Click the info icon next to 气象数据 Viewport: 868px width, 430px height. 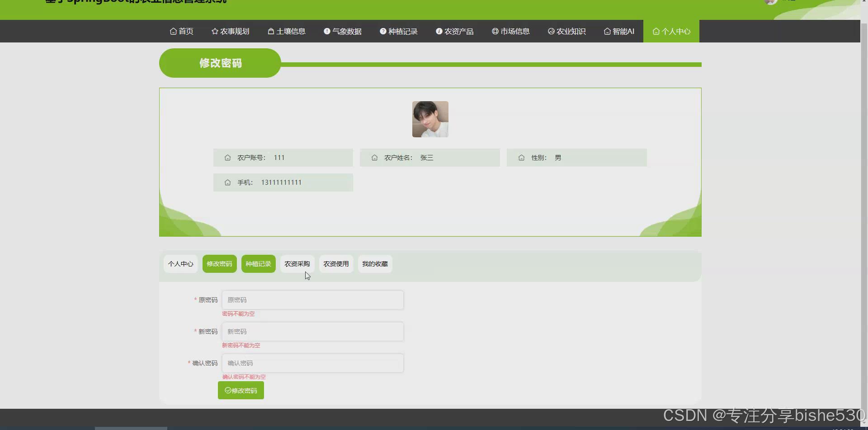pyautogui.click(x=327, y=31)
